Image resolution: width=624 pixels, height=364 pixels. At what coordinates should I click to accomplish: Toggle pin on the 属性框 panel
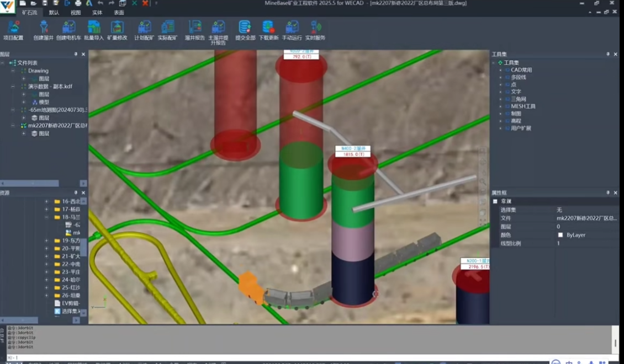click(x=608, y=192)
